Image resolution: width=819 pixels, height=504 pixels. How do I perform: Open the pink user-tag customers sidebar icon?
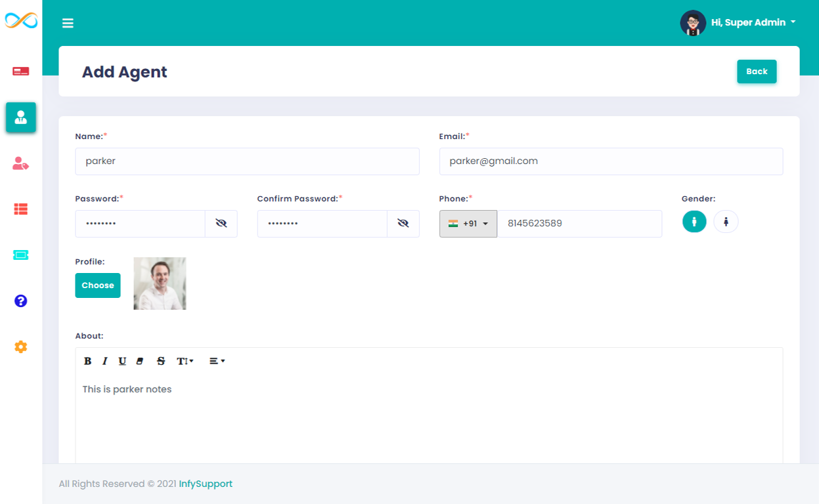pos(21,163)
